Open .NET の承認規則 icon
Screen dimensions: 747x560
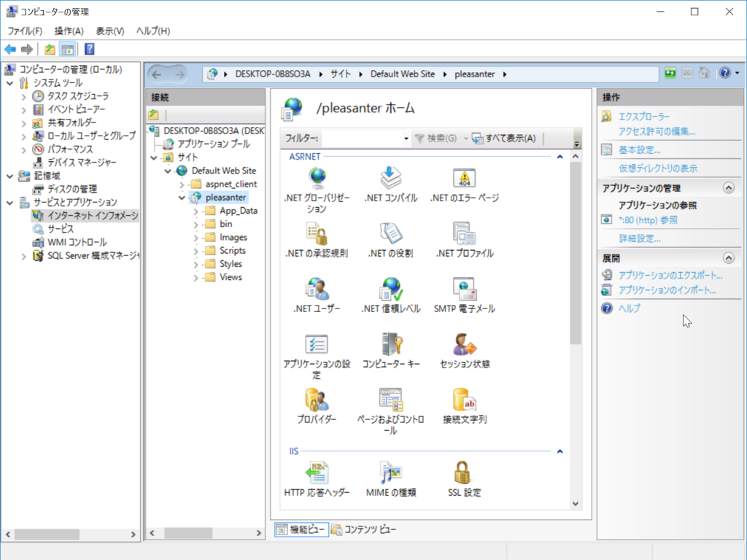coord(317,240)
